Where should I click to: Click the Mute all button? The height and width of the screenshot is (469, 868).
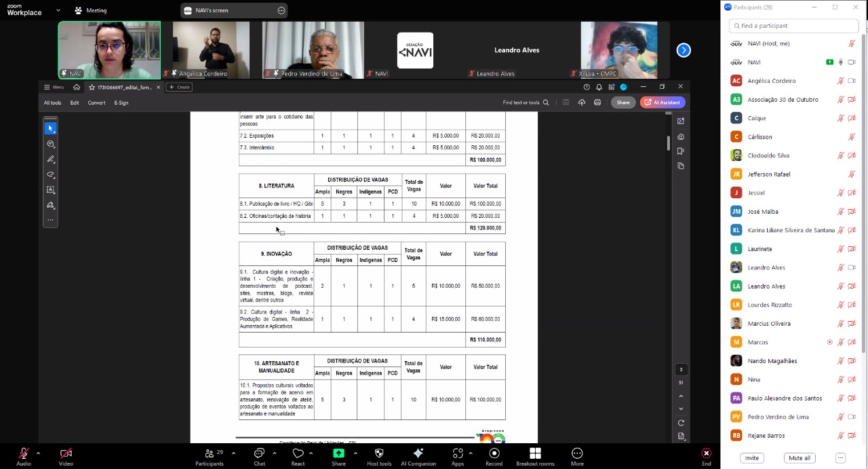[x=800, y=458]
